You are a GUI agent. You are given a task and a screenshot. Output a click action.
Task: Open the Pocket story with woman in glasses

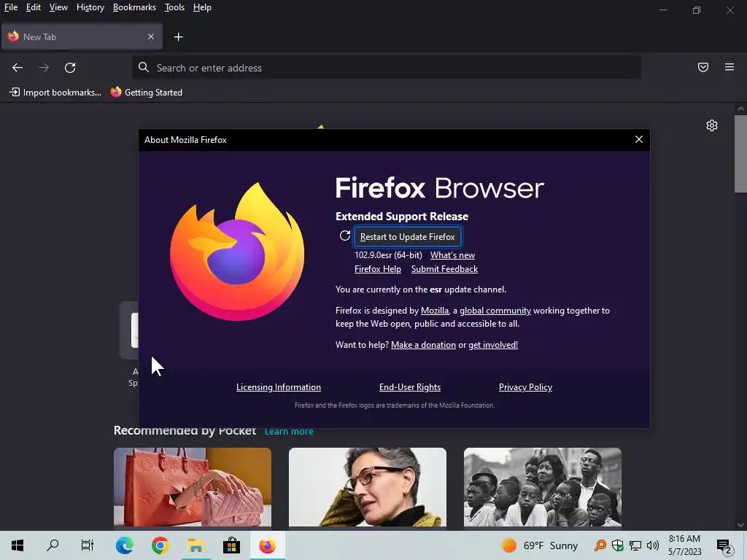pyautogui.click(x=368, y=487)
